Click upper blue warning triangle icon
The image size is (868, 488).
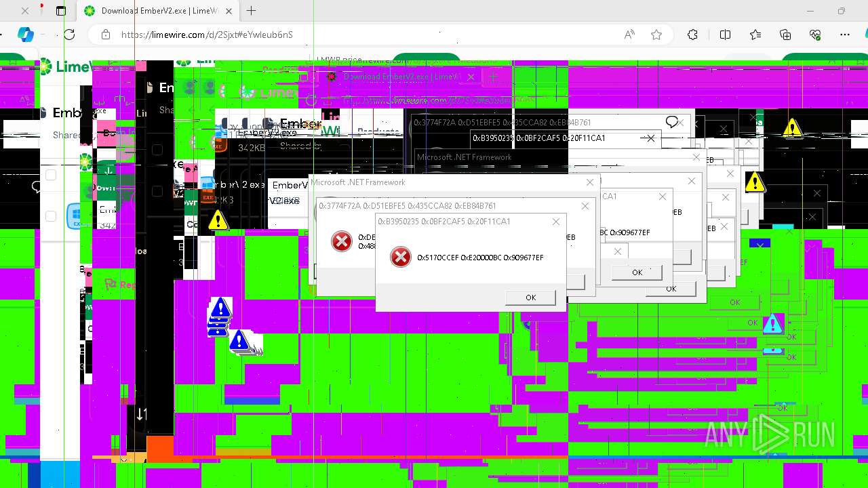220,308
